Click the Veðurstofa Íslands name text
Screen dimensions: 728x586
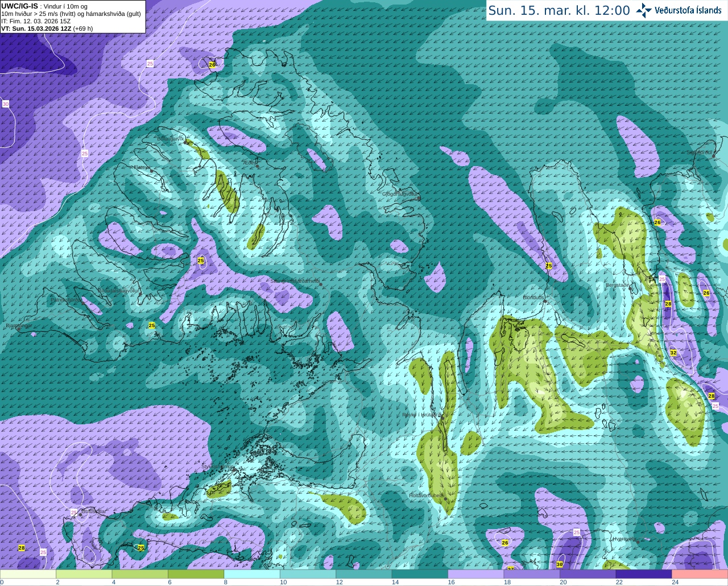pyautogui.click(x=688, y=10)
